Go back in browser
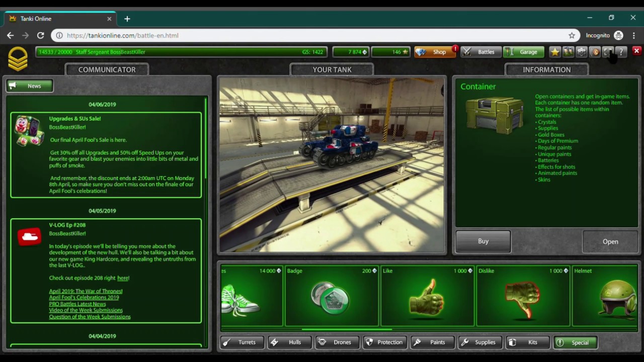 click(11, 36)
